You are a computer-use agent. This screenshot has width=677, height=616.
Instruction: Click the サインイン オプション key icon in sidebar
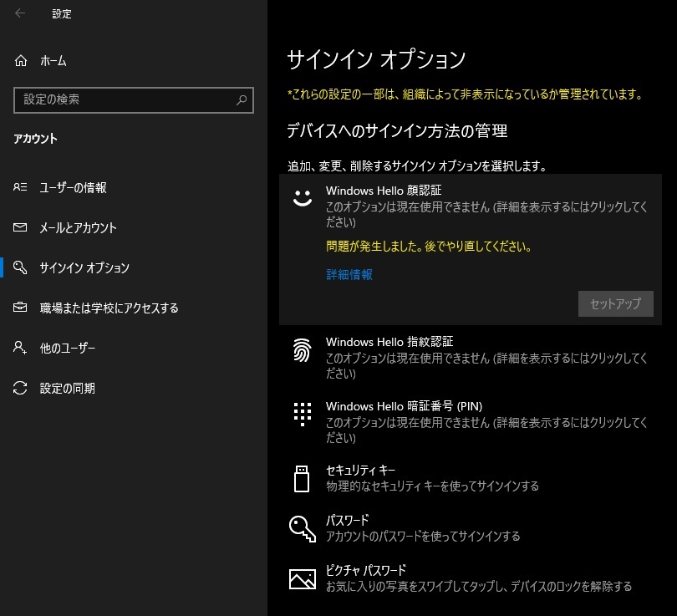[x=20, y=267]
